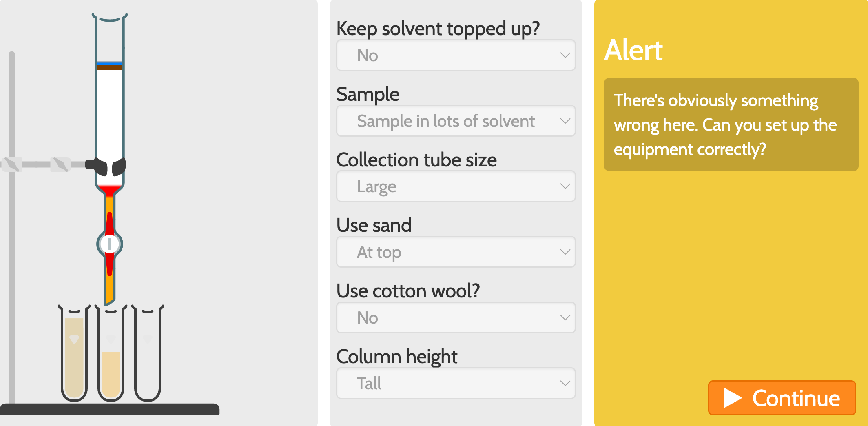Image resolution: width=868 pixels, height=426 pixels.
Task: Click the play arrow on Continue
Action: (x=732, y=398)
